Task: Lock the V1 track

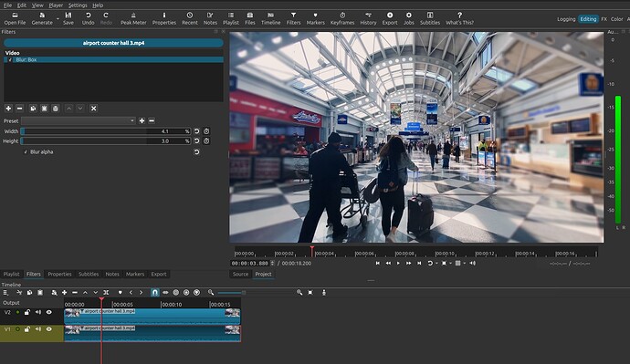Action: tap(26, 329)
